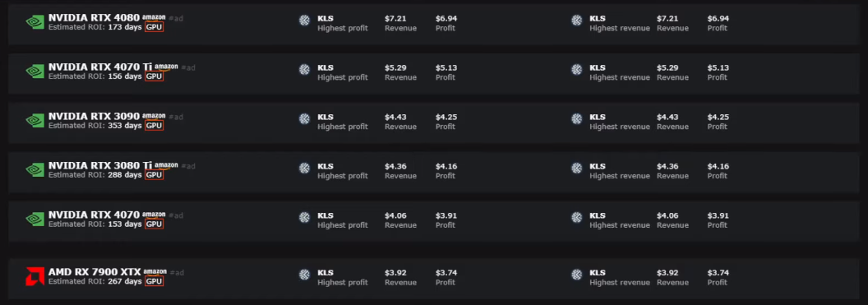Click the KLS coin icon in RTX 4080 highest revenue
This screenshot has height=305, width=868.
[x=577, y=20]
